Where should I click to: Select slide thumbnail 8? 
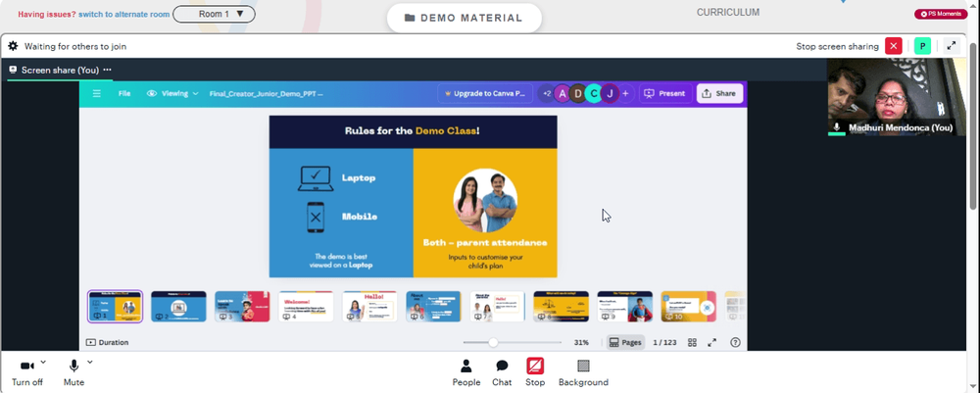[x=562, y=307]
